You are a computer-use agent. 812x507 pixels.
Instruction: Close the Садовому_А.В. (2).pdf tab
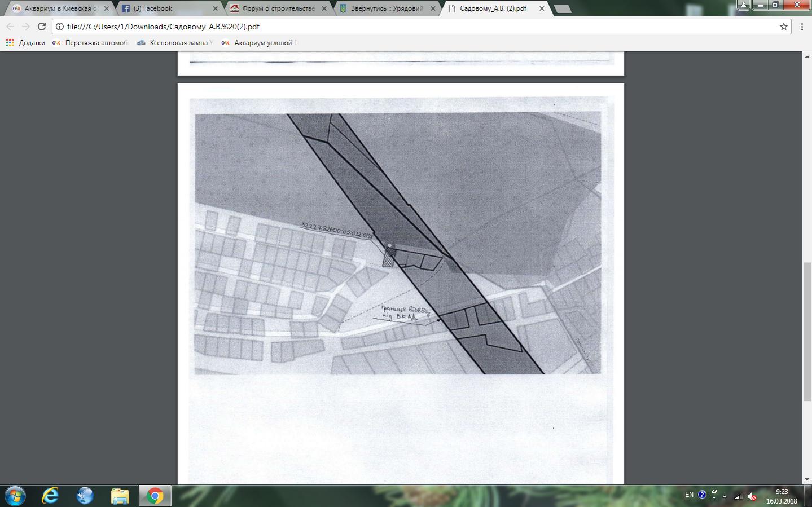pos(542,8)
